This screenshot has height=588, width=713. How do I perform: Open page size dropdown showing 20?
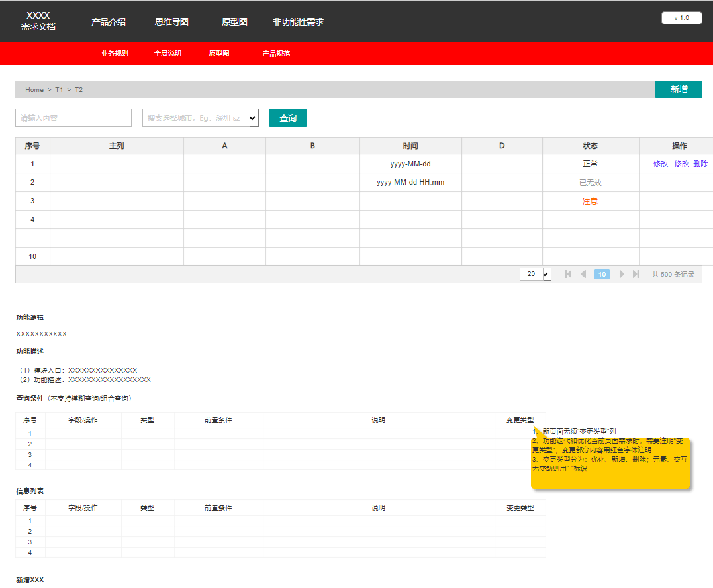click(535, 273)
